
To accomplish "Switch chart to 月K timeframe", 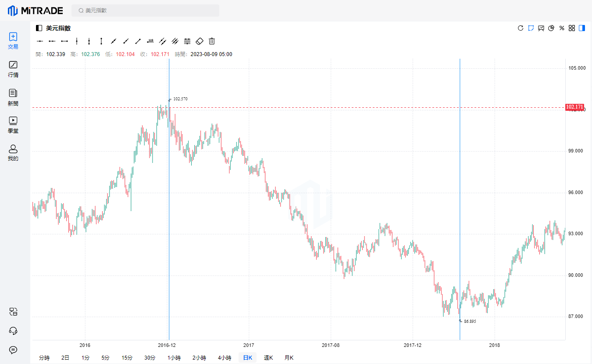I will click(289, 358).
